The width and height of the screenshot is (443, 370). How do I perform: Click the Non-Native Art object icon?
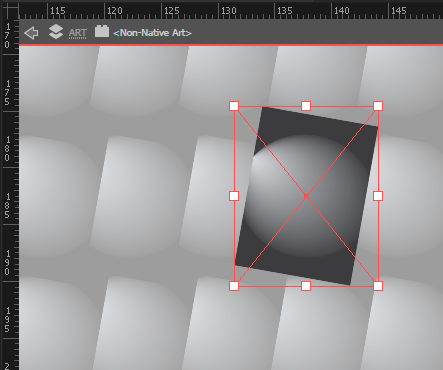102,31
